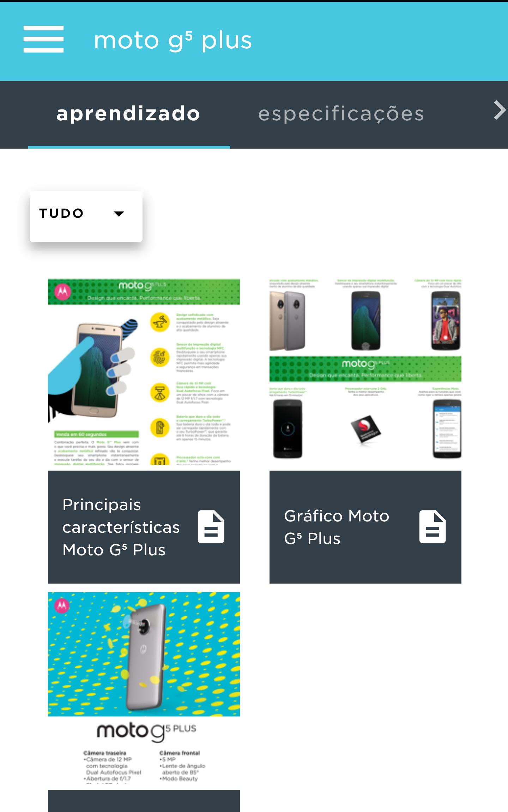Image resolution: width=508 pixels, height=812 pixels.
Task: Tap the yellow fingerprint icon in features thumbnail
Action: click(160, 357)
